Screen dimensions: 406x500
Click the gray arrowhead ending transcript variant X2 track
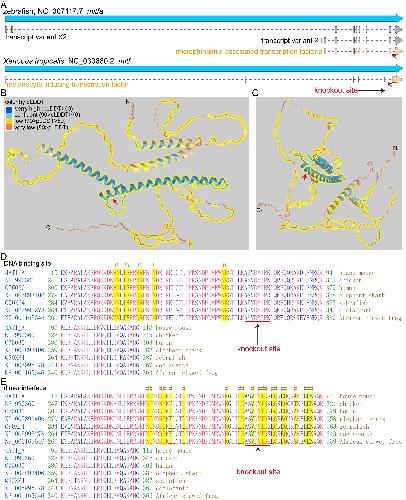[399, 30]
